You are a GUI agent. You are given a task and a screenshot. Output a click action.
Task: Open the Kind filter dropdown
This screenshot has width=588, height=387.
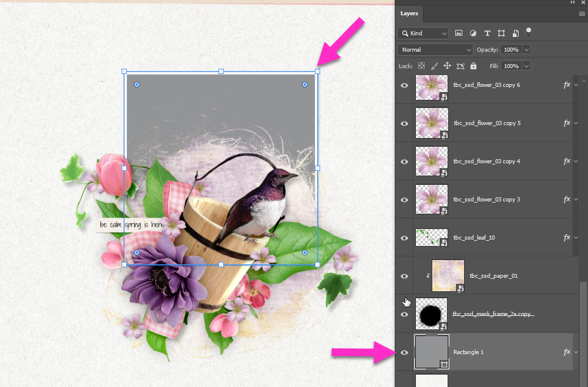(423, 33)
